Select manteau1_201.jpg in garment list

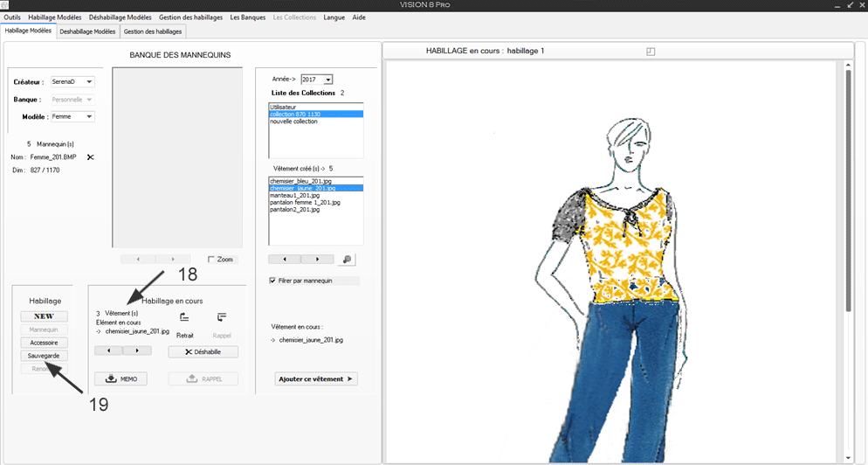click(295, 195)
